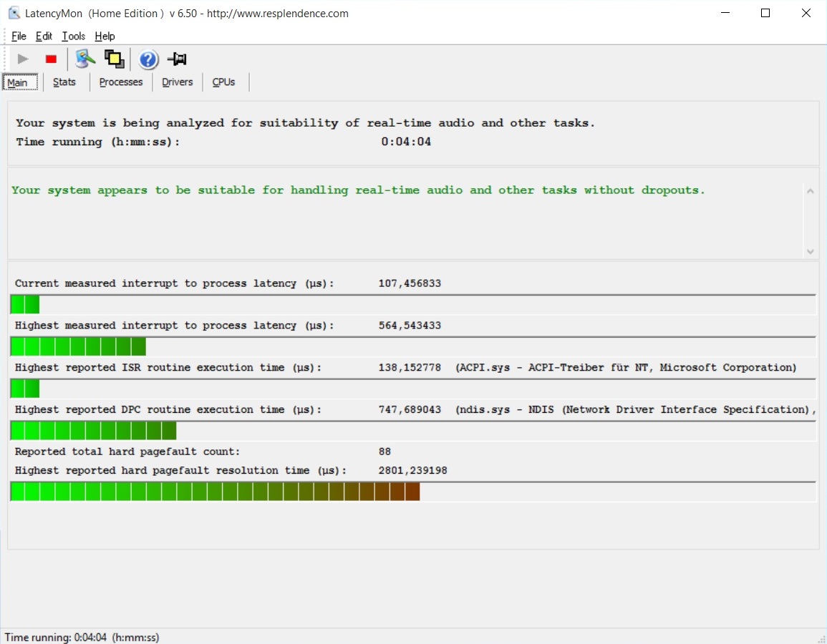Screen dimensions: 827x644
Task: Click the highest interrupt to process latency bar
Action: pyautogui.click(x=413, y=347)
